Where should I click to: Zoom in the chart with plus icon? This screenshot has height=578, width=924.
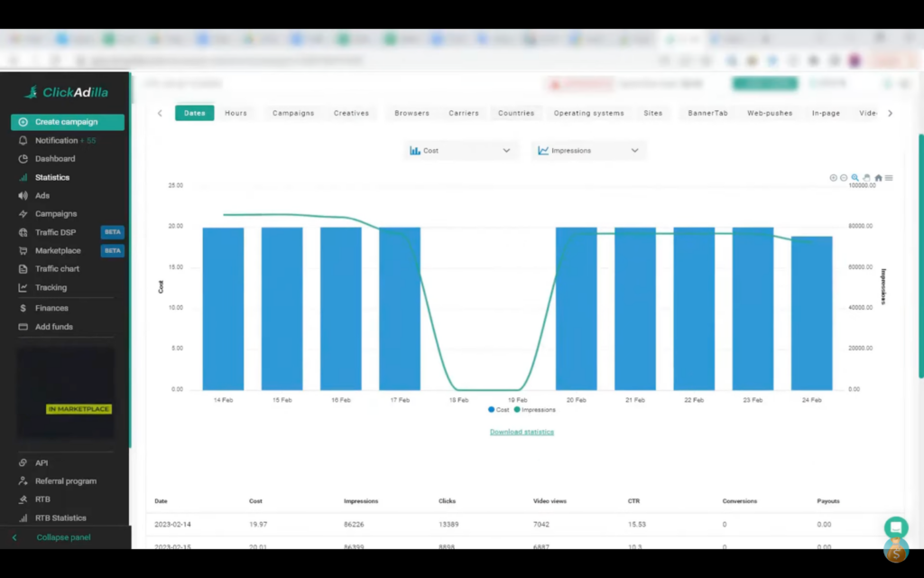(833, 178)
